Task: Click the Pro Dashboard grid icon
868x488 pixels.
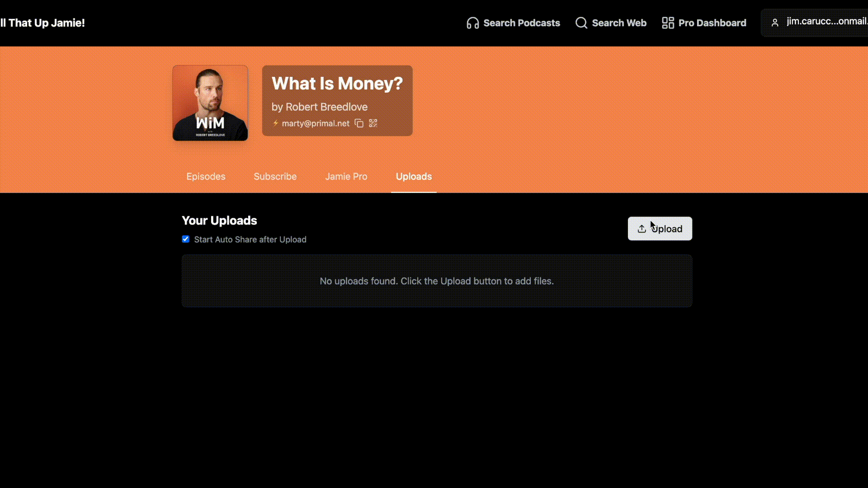Action: pyautogui.click(x=668, y=23)
